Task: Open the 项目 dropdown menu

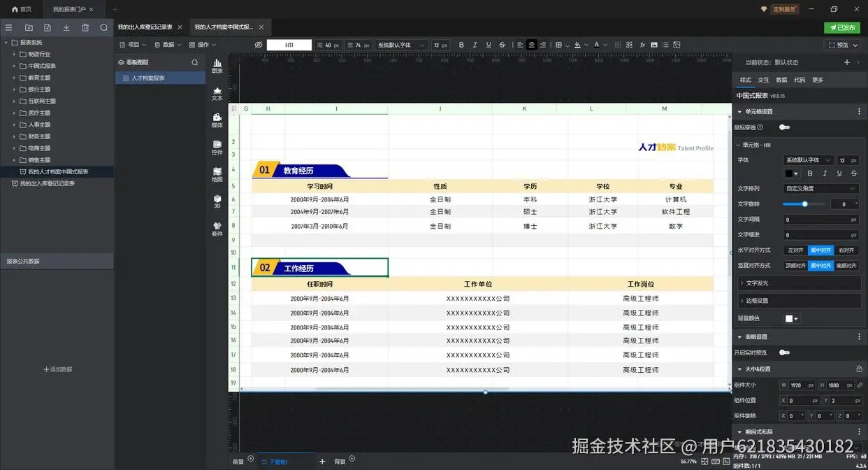Action: (133, 45)
